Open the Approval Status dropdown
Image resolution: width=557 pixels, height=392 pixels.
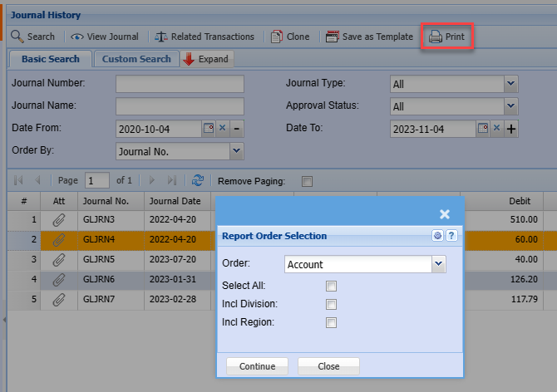510,106
